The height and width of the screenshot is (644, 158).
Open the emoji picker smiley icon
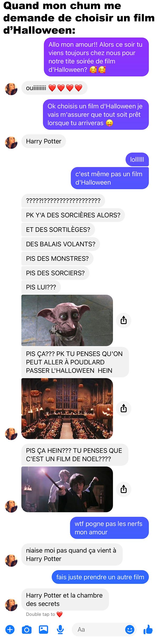(130, 629)
